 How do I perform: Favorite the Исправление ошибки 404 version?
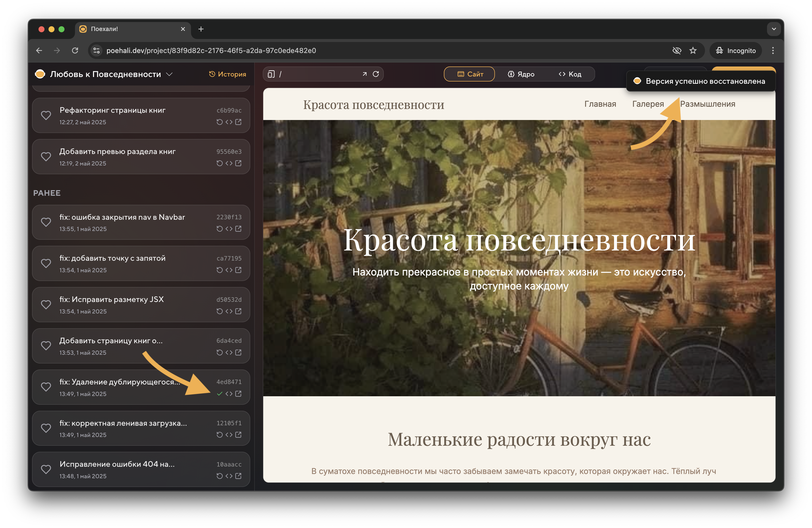click(46, 469)
